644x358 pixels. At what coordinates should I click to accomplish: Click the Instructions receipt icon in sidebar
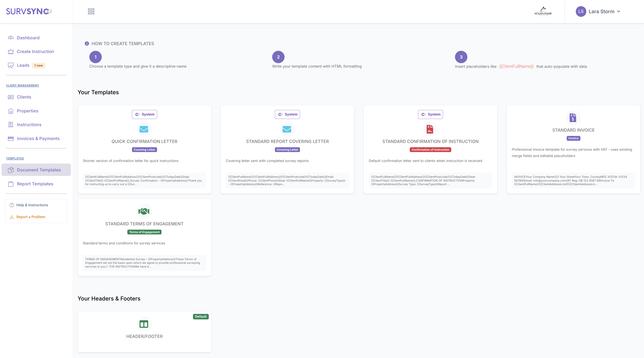coord(11,125)
